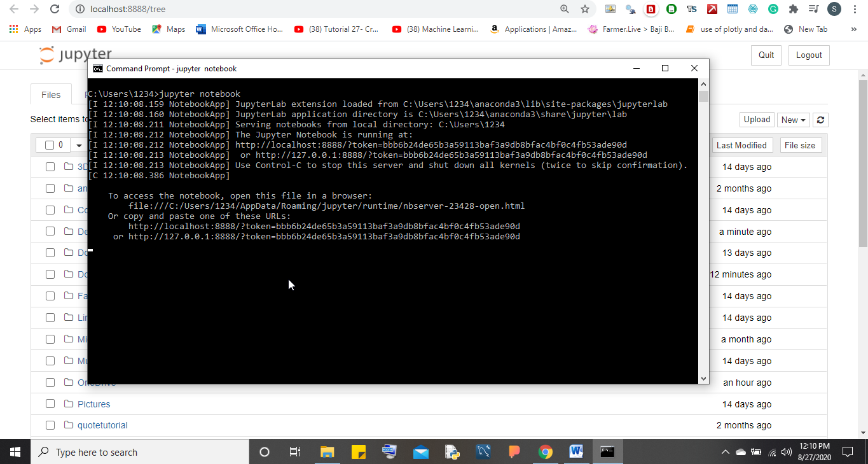Image resolution: width=868 pixels, height=464 pixels.
Task: Check the box in the row modified 12 minutes ago
Action: [50, 274]
